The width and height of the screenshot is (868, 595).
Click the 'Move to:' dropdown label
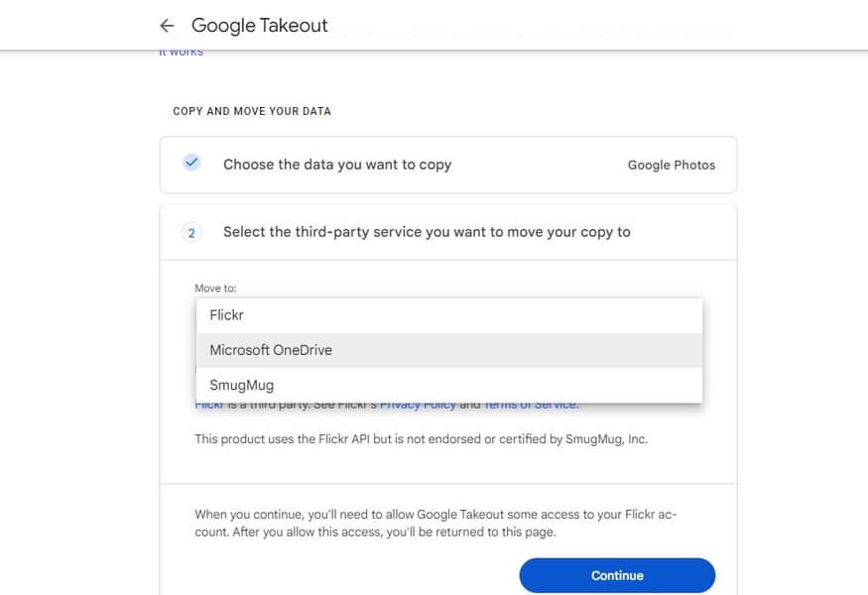click(x=215, y=289)
